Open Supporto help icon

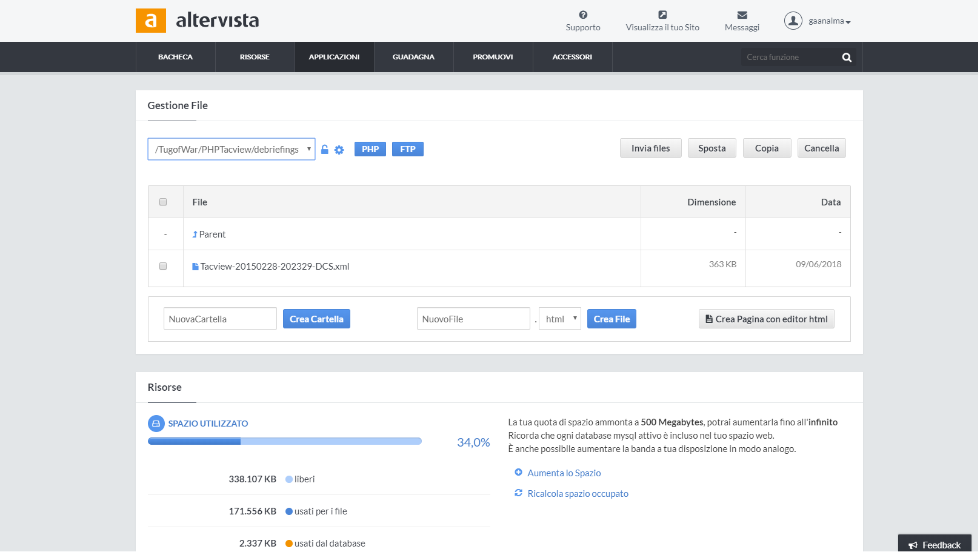point(583,15)
